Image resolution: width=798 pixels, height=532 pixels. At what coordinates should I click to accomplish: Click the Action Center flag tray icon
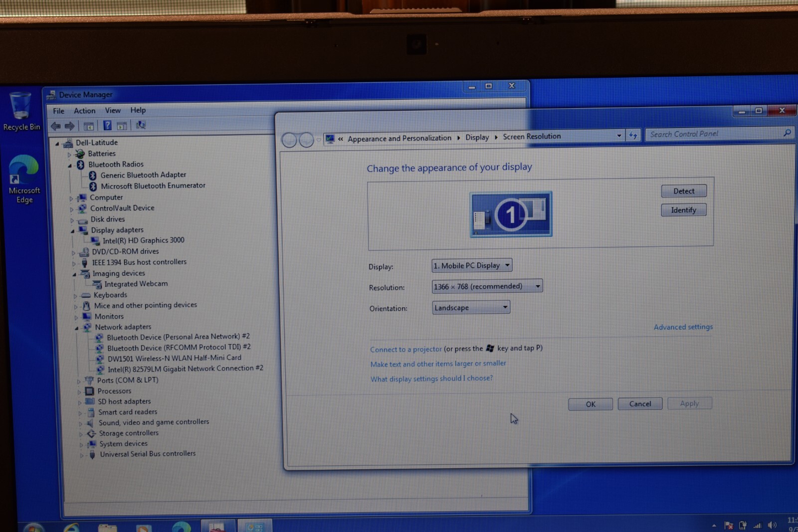(x=729, y=526)
